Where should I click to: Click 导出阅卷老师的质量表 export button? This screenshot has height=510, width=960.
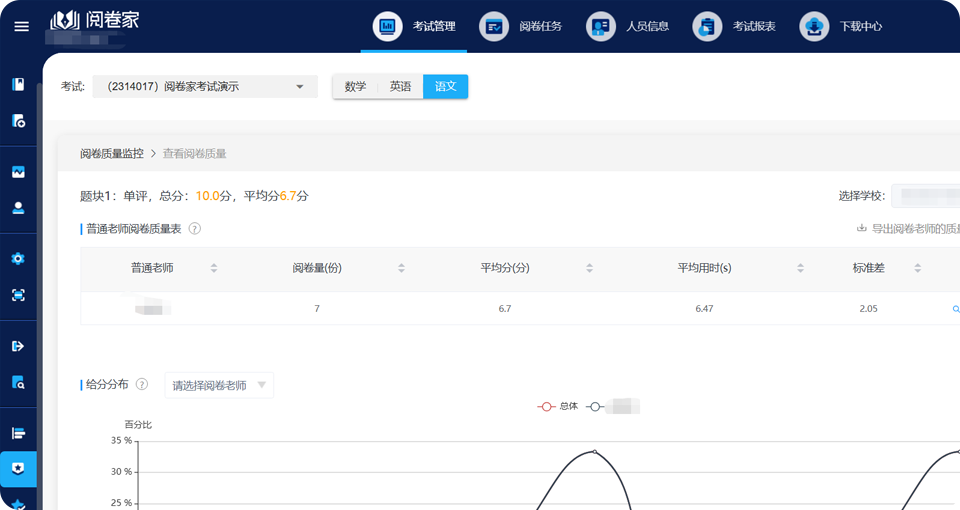click(908, 229)
